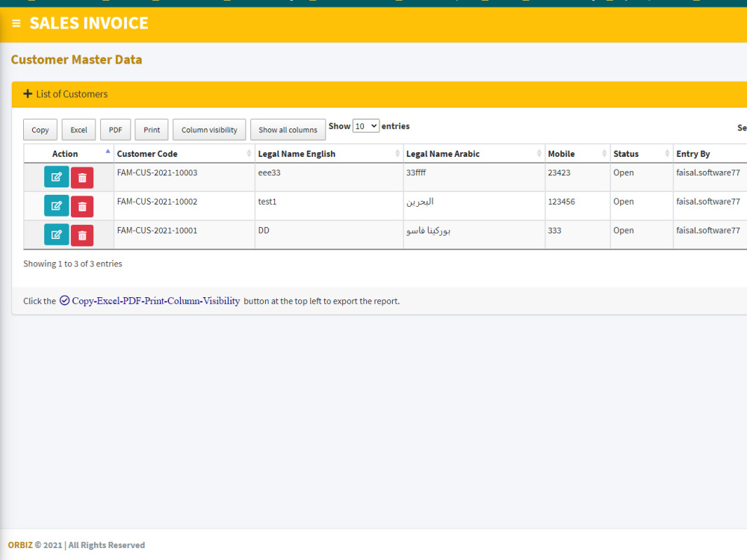Sort by Customer Code column
The image size is (747, 560).
coord(184,154)
